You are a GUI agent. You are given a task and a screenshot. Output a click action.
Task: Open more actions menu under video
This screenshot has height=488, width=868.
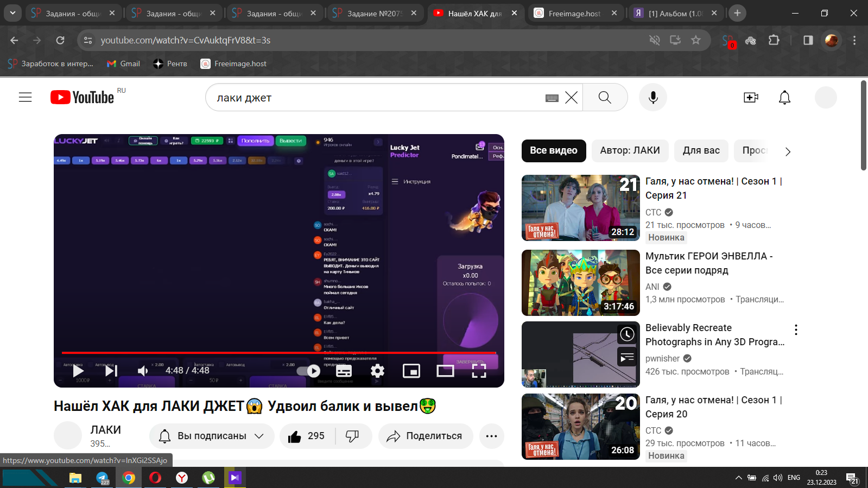492,436
